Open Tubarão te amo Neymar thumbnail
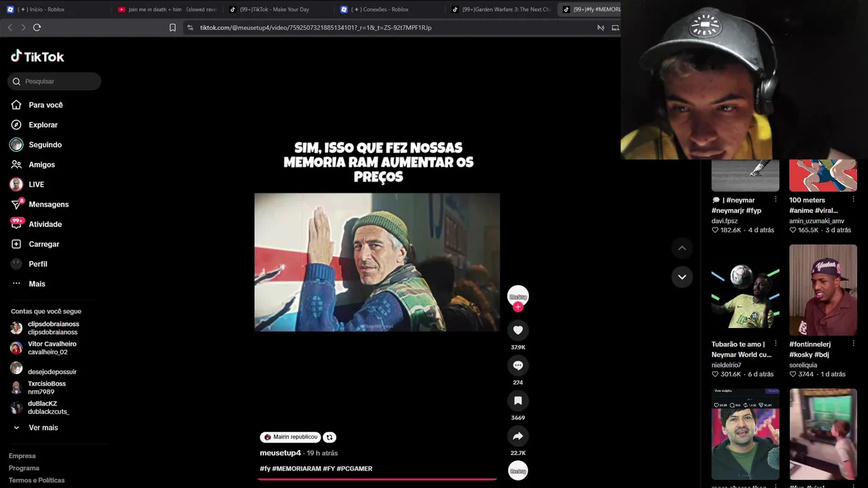Image resolution: width=868 pixels, height=488 pixels. click(745, 290)
